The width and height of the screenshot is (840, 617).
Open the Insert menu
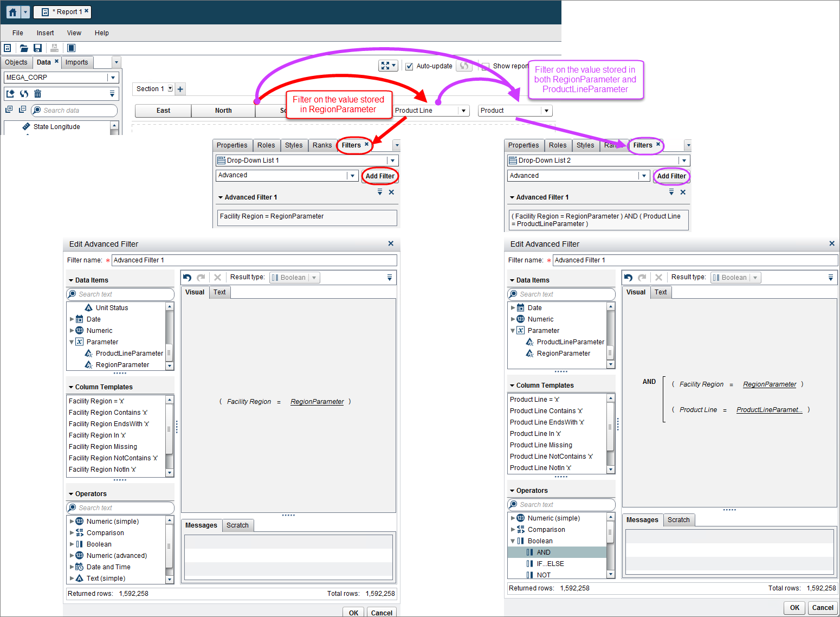45,33
